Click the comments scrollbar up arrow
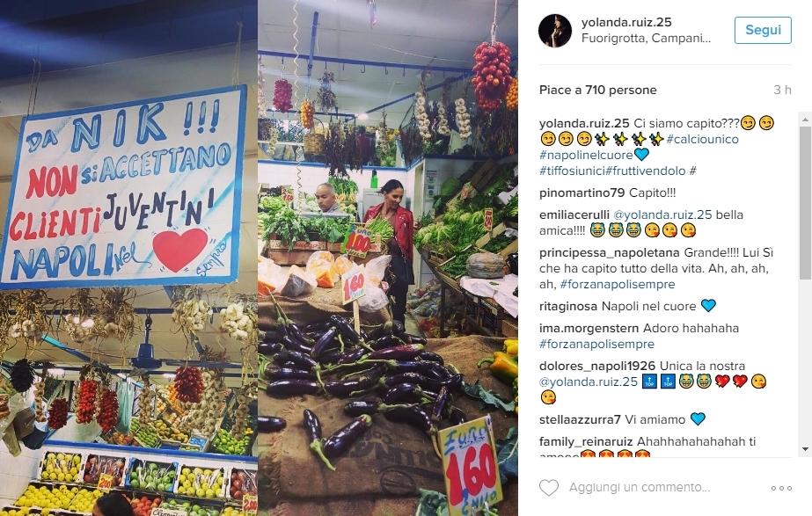 pos(805,119)
